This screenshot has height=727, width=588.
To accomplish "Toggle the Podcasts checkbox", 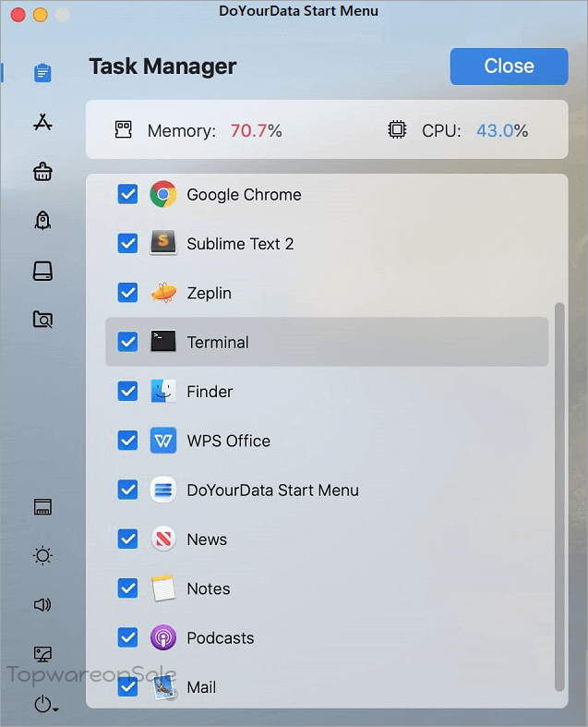I will coord(127,637).
